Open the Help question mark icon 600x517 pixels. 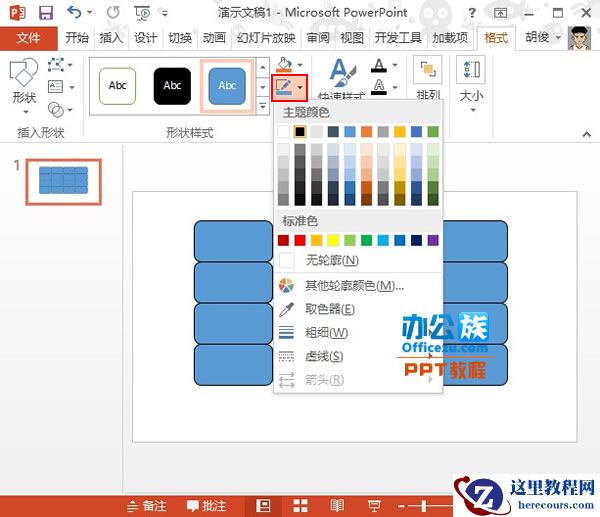472,13
